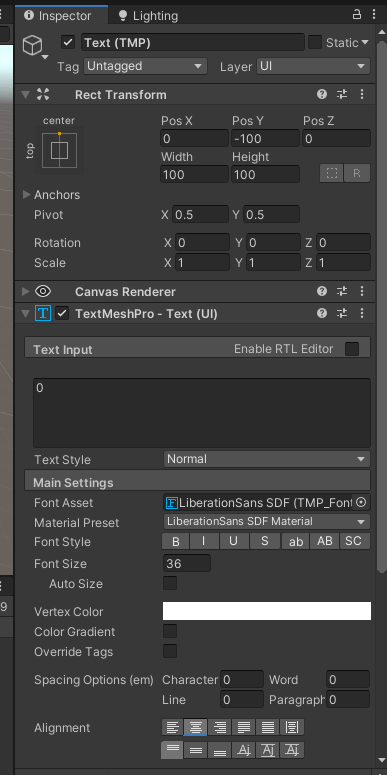Toggle uppercase AB font style
The image size is (387, 775).
click(325, 541)
